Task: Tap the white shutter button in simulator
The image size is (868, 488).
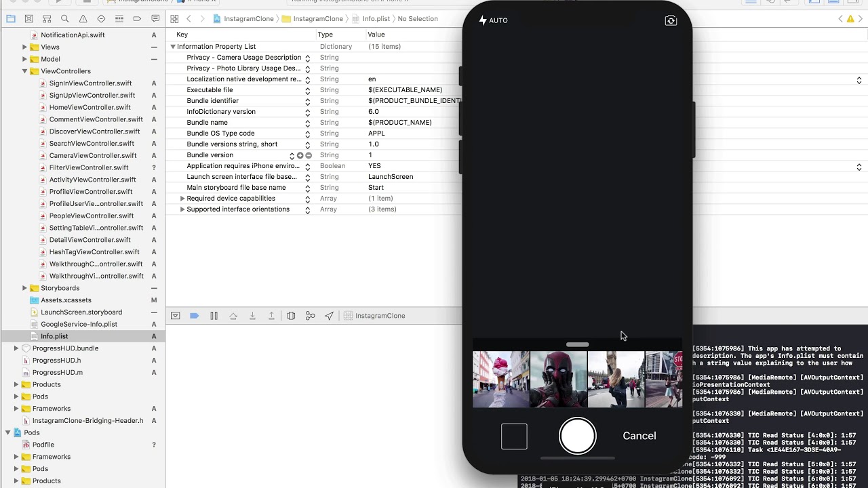Action: click(578, 436)
